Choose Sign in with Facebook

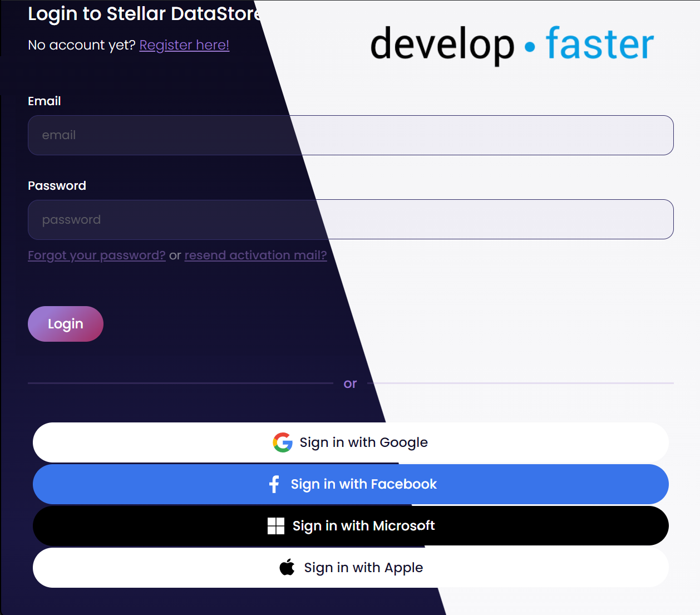351,484
